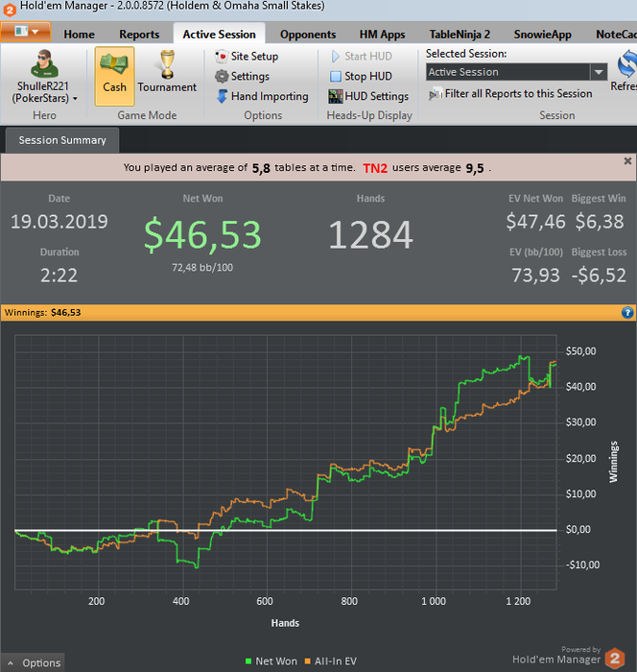Open the Settings gear option
Screen dimensions: 637x672
[243, 76]
